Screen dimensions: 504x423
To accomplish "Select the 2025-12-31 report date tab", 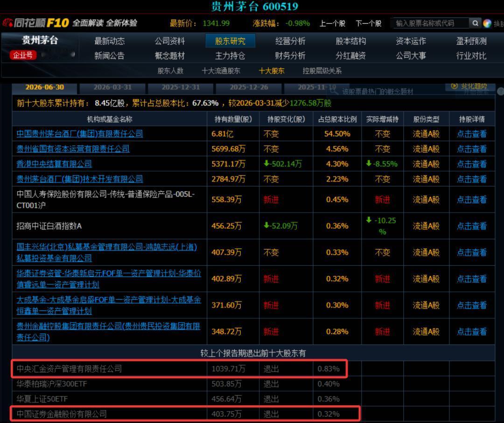I will tap(181, 87).
